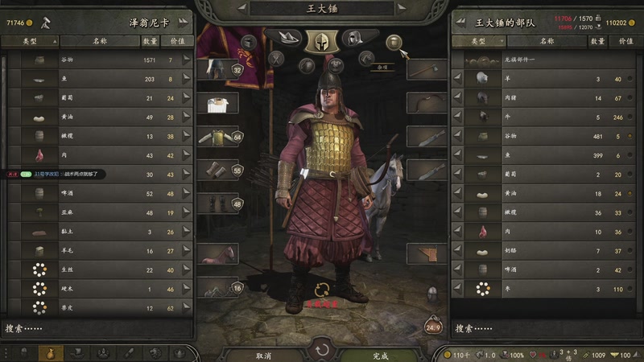Image resolution: width=644 pixels, height=362 pixels.
Task: Switch to previous character using left arrow
Action: pyautogui.click(x=242, y=8)
